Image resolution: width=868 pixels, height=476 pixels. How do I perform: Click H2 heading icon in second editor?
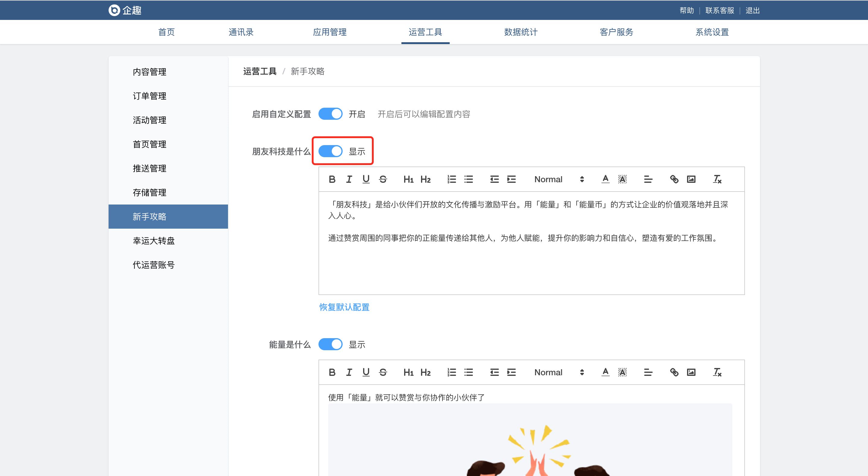pyautogui.click(x=425, y=373)
